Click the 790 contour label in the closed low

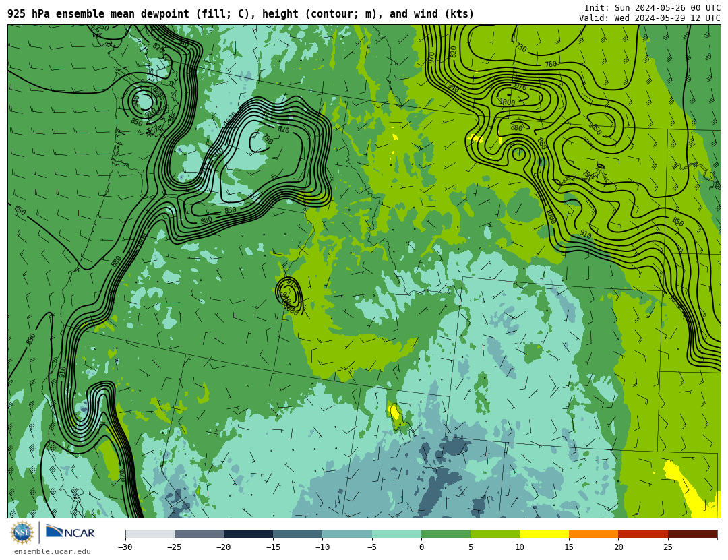pos(267,138)
